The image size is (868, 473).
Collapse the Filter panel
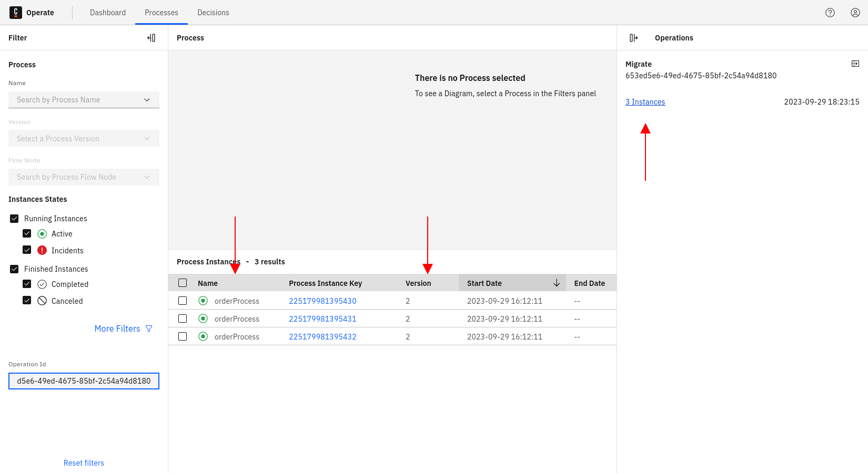click(x=152, y=38)
